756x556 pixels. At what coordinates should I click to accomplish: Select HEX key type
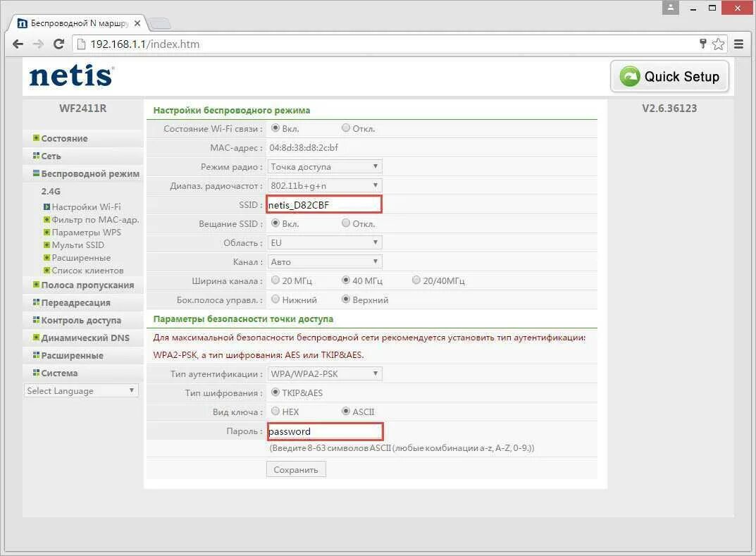tap(275, 412)
